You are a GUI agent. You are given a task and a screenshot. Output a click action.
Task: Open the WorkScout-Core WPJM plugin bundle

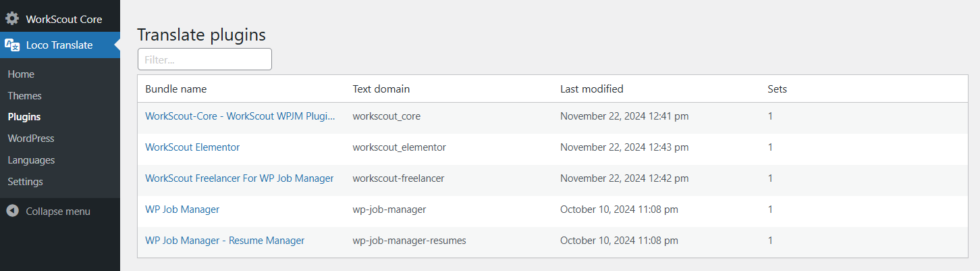pyautogui.click(x=240, y=116)
